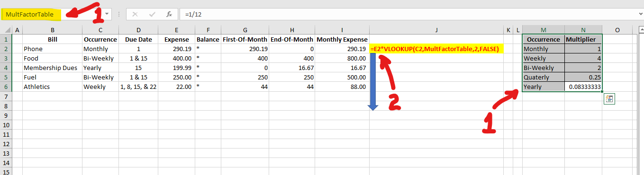Click the MultFactorTable Name Box
The height and width of the screenshot is (175, 644).
pos(52,14)
